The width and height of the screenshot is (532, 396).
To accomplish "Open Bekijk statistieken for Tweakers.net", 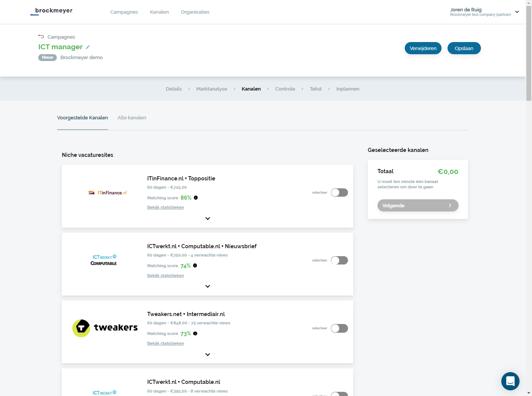I will [165, 343].
